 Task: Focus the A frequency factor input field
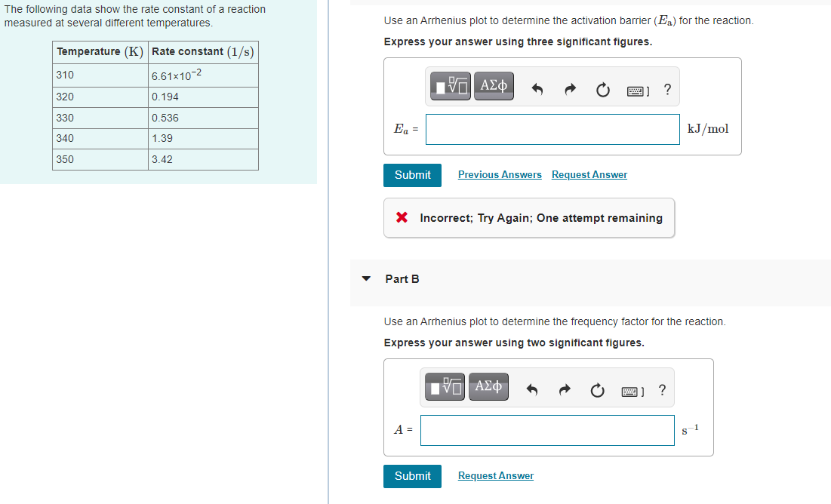pos(547,430)
